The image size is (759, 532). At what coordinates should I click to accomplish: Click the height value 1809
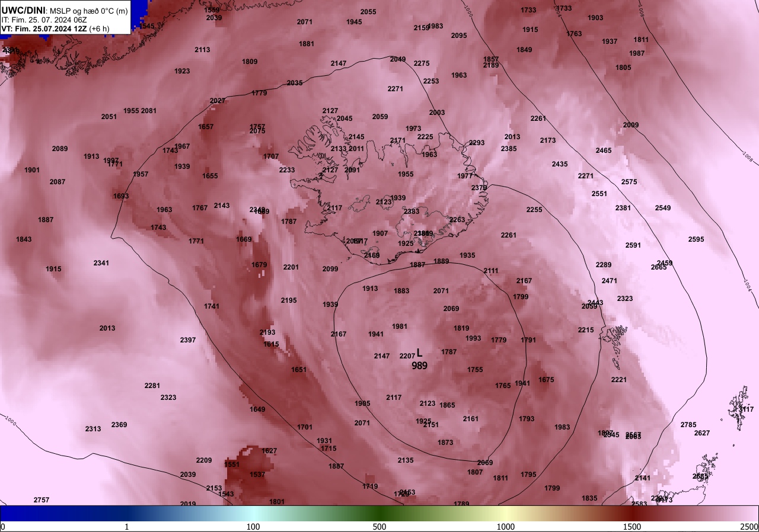250,62
